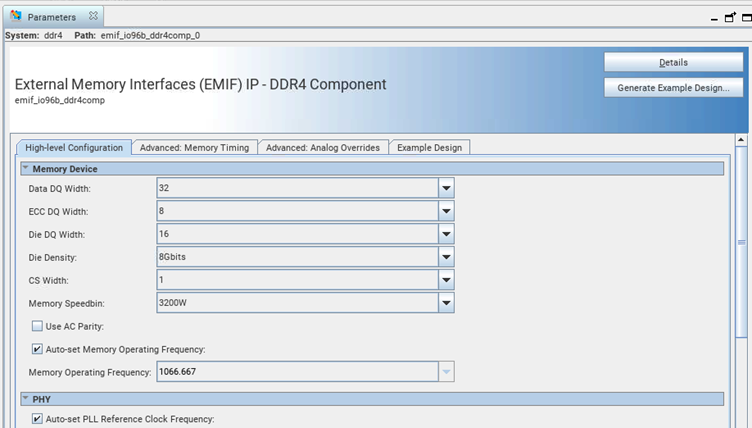752x428 pixels.
Task: Switch to High-level Configuration tab
Action: 74,148
